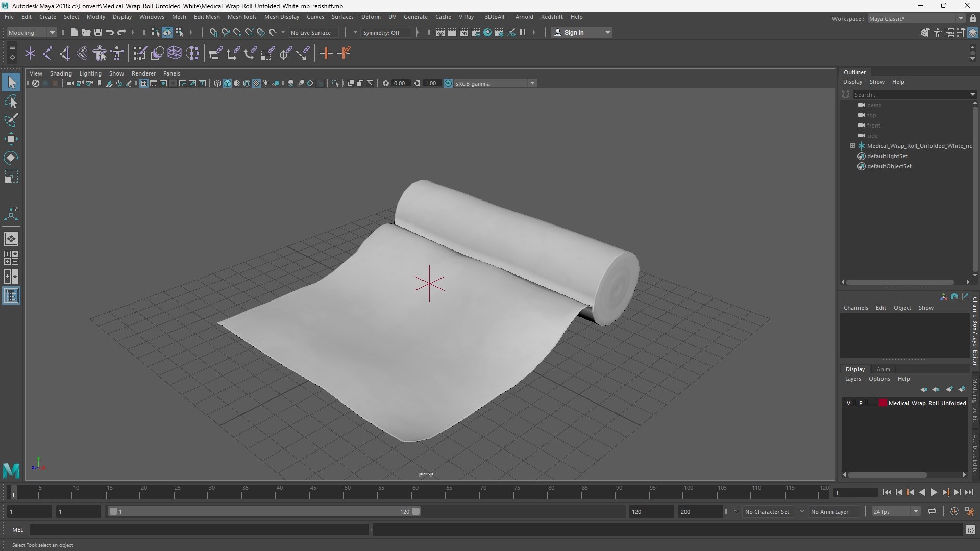The width and height of the screenshot is (980, 551).
Task: Toggle layer playback P box
Action: (861, 403)
